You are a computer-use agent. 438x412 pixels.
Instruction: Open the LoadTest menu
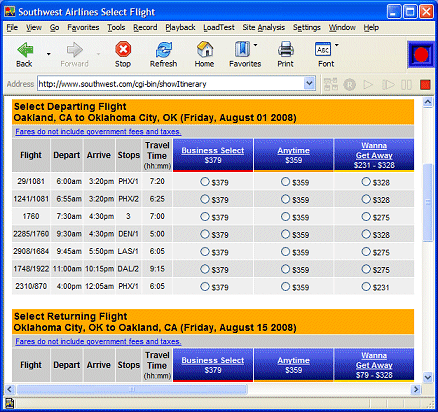pyautogui.click(x=219, y=28)
